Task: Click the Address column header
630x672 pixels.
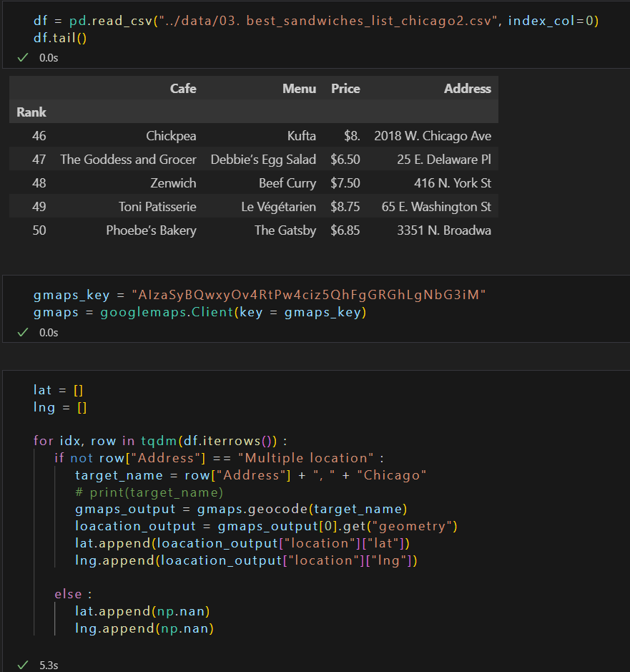Action: click(x=467, y=88)
